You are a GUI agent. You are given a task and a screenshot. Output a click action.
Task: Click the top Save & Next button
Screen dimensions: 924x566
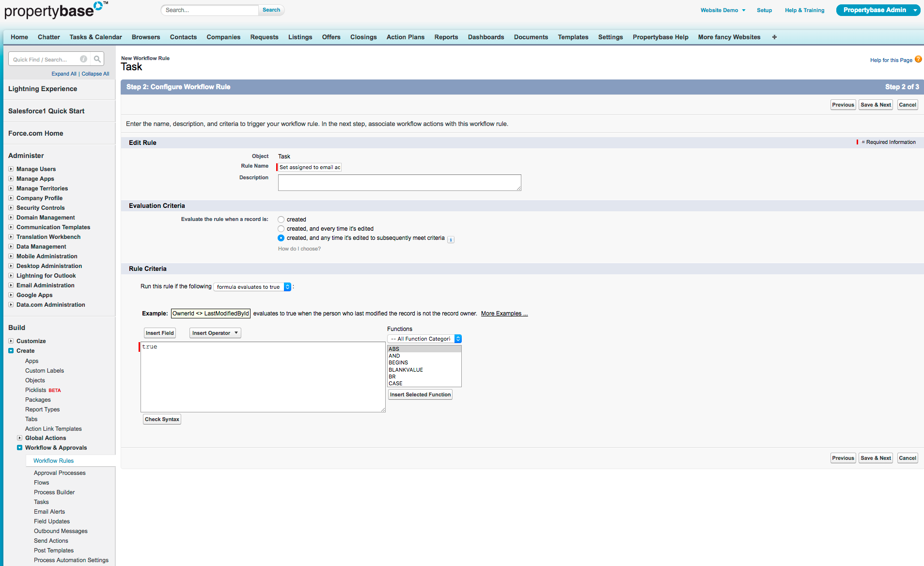click(x=876, y=105)
